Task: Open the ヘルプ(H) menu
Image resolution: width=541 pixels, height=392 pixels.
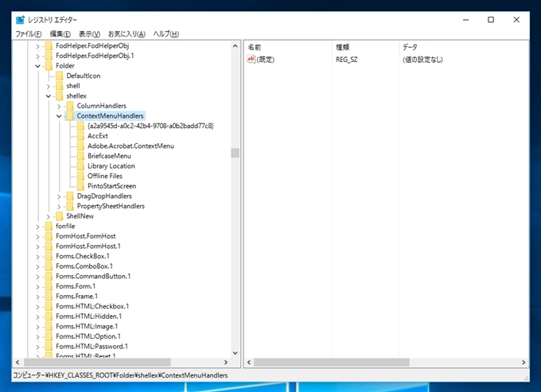Action: click(x=166, y=33)
